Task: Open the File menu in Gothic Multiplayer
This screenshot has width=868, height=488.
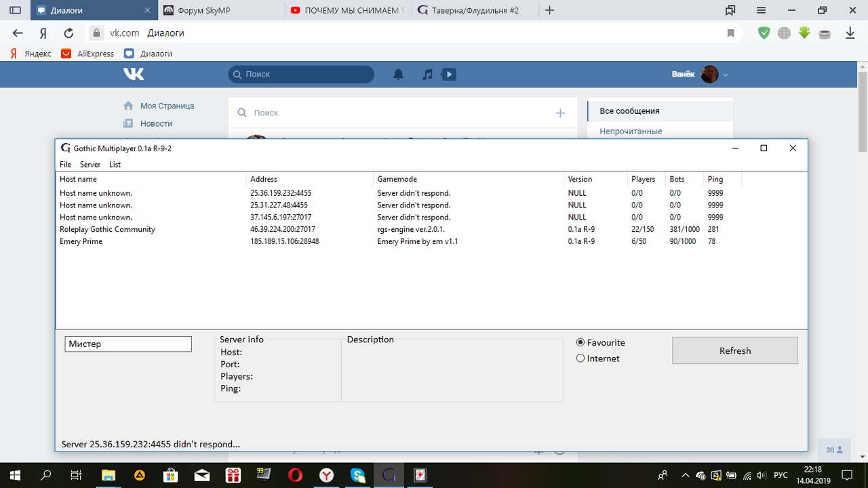Action: [65, 165]
